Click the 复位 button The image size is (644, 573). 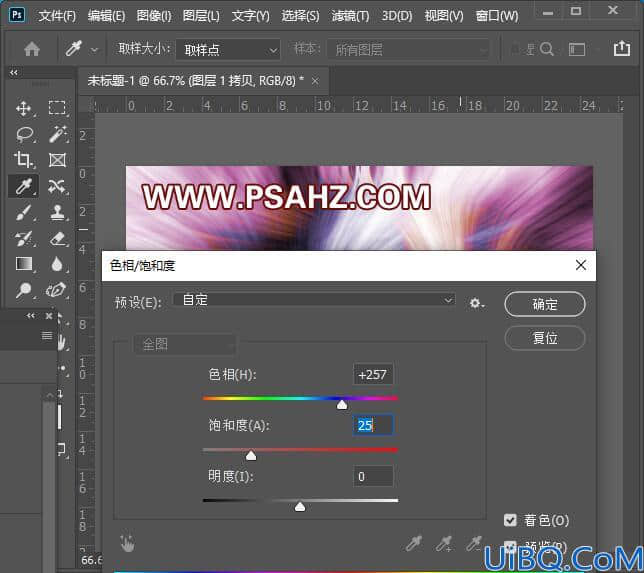545,338
